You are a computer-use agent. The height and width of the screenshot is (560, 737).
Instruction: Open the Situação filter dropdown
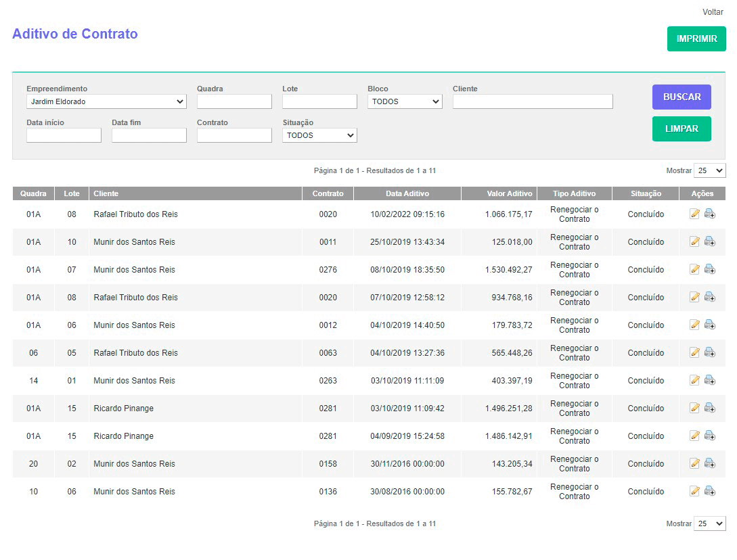[x=319, y=135]
